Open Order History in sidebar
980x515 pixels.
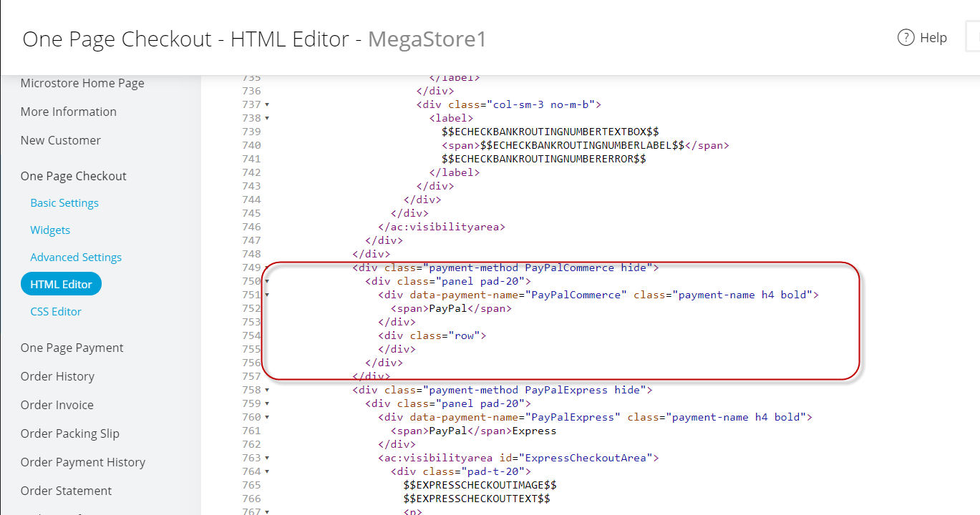[x=57, y=376]
